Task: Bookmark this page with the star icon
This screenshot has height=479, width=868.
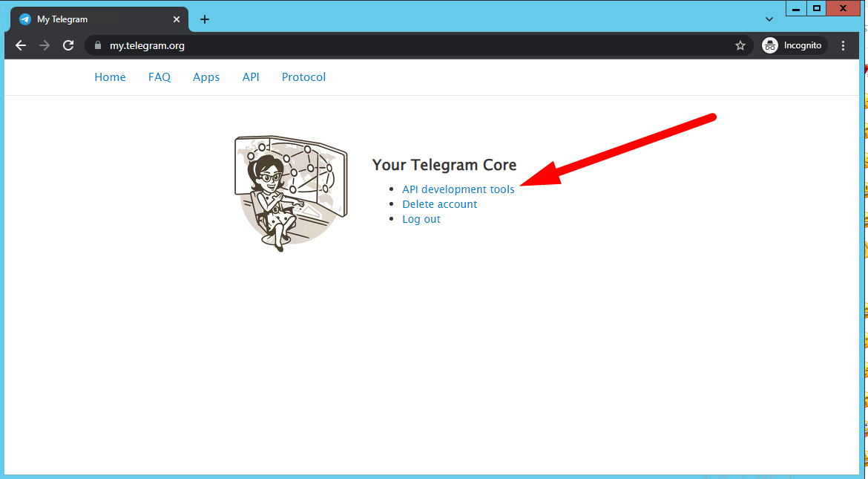Action: [740, 45]
